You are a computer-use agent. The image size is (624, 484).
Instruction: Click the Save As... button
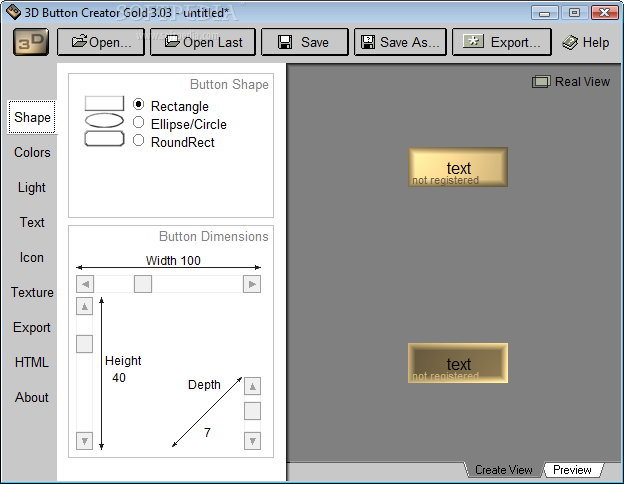point(400,42)
